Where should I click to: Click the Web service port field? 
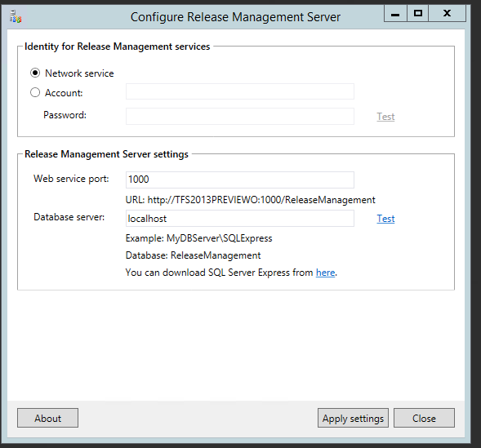(x=240, y=180)
